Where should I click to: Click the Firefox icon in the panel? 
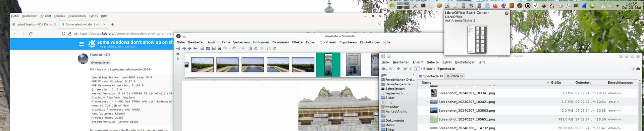(x=495, y=6)
